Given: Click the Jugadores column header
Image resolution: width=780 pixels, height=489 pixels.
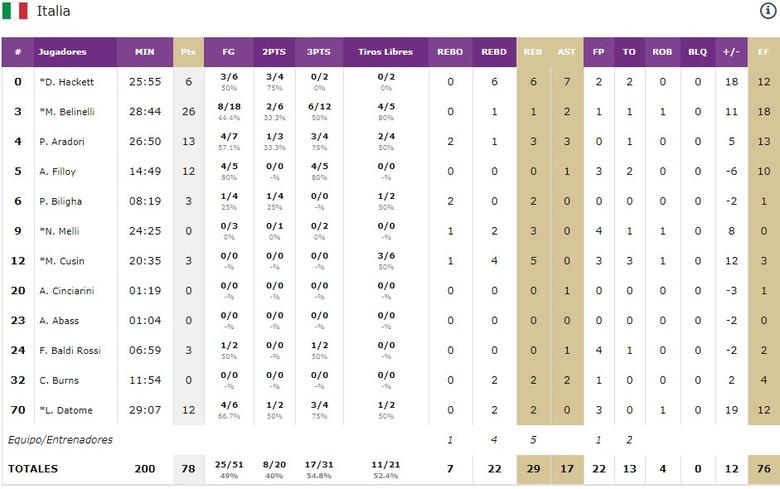Looking at the screenshot, I should coord(62,52).
